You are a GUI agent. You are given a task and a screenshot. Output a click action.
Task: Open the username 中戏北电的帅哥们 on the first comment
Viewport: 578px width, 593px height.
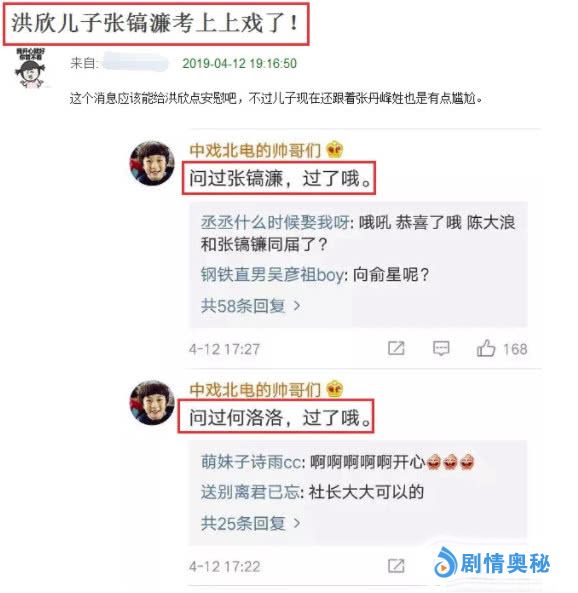255,150
